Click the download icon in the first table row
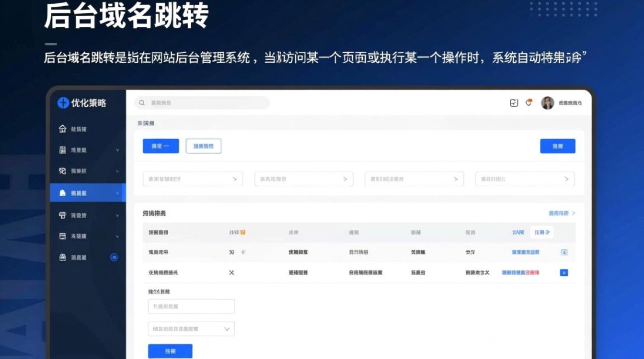This screenshot has width=644, height=359. coord(563,252)
